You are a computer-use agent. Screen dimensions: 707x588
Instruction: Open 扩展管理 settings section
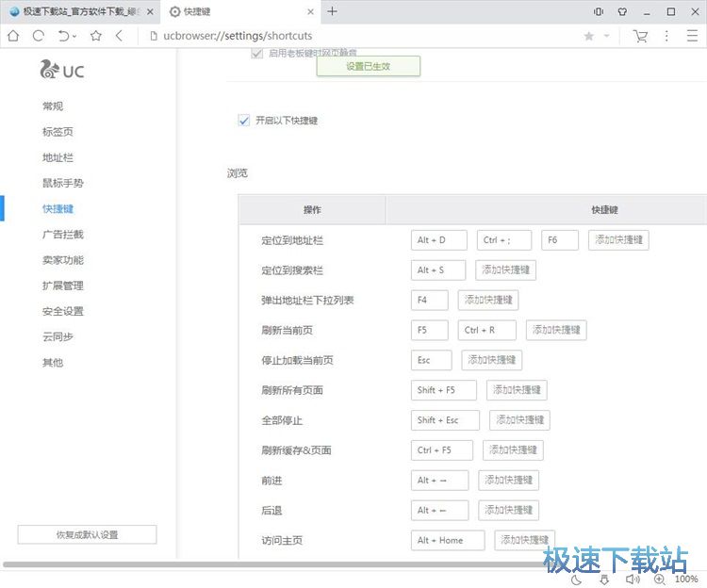[62, 286]
